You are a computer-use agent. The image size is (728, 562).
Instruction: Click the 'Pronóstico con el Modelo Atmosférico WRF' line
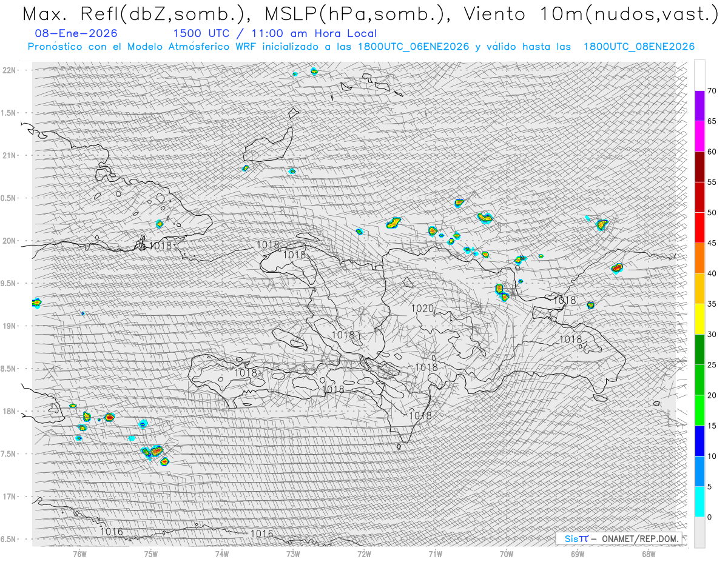(x=361, y=47)
